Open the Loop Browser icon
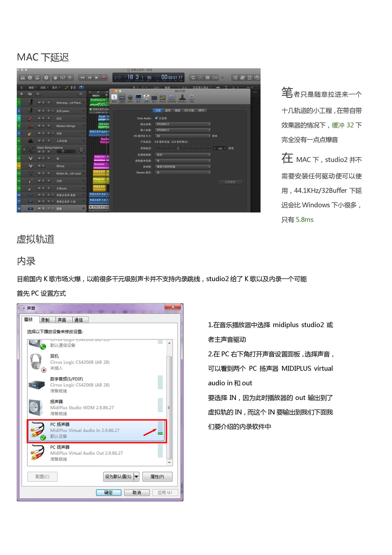The image size is (392, 555). click(250, 78)
